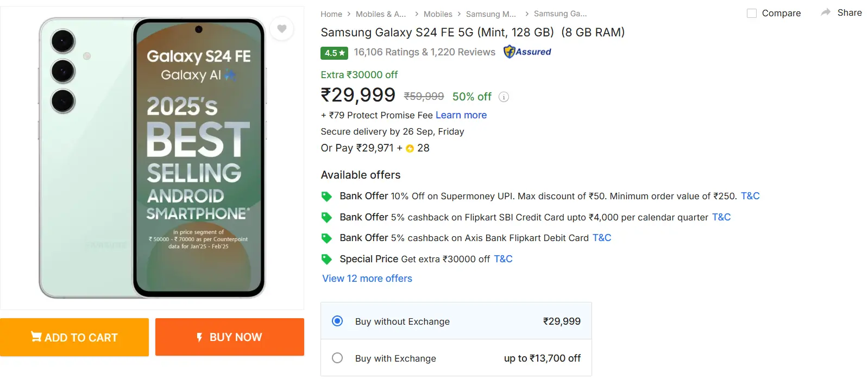The height and width of the screenshot is (379, 868).
Task: Click the Galaxy S24 FE product image
Action: [152, 157]
